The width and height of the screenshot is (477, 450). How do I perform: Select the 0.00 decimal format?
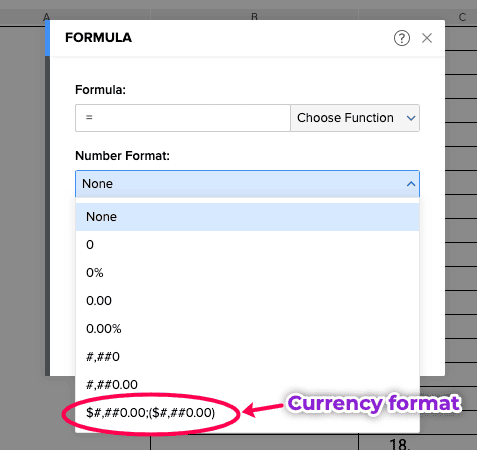[x=247, y=301]
